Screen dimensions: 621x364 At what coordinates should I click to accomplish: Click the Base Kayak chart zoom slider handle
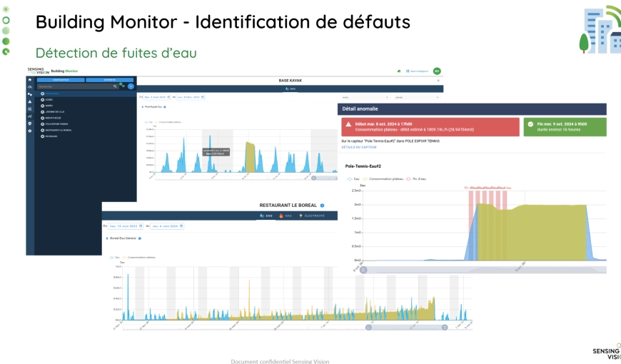coord(313,178)
